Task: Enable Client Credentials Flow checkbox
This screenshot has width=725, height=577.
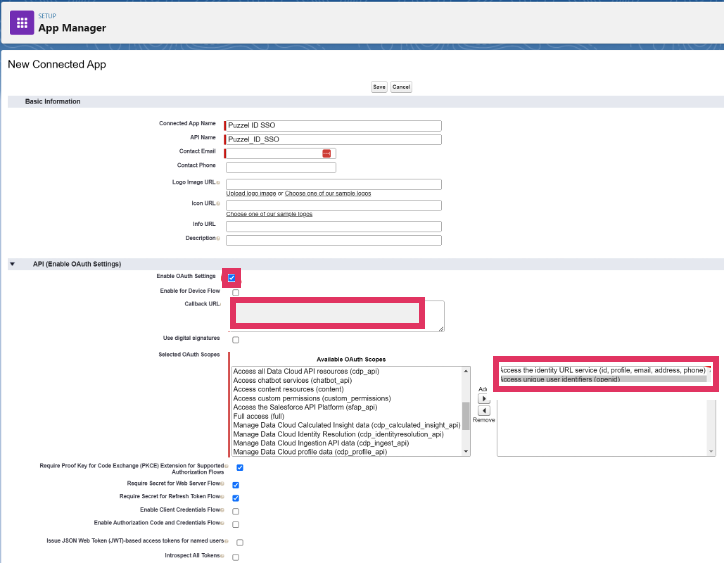Action: point(236,510)
